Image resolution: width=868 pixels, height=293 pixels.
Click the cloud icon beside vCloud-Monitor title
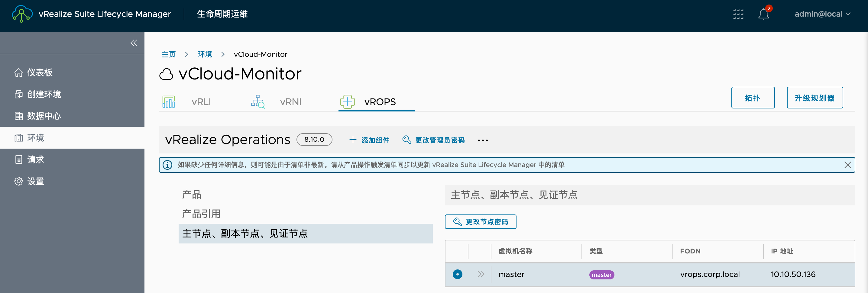click(x=166, y=74)
